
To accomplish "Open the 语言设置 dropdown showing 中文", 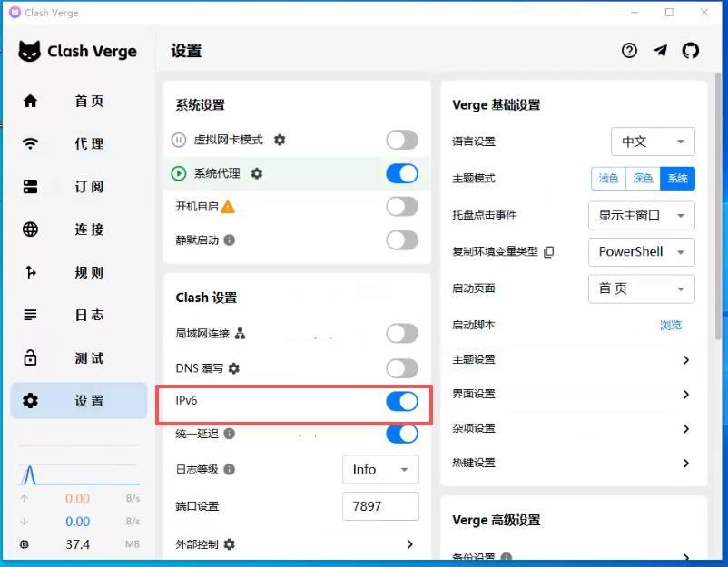I will pyautogui.click(x=653, y=142).
